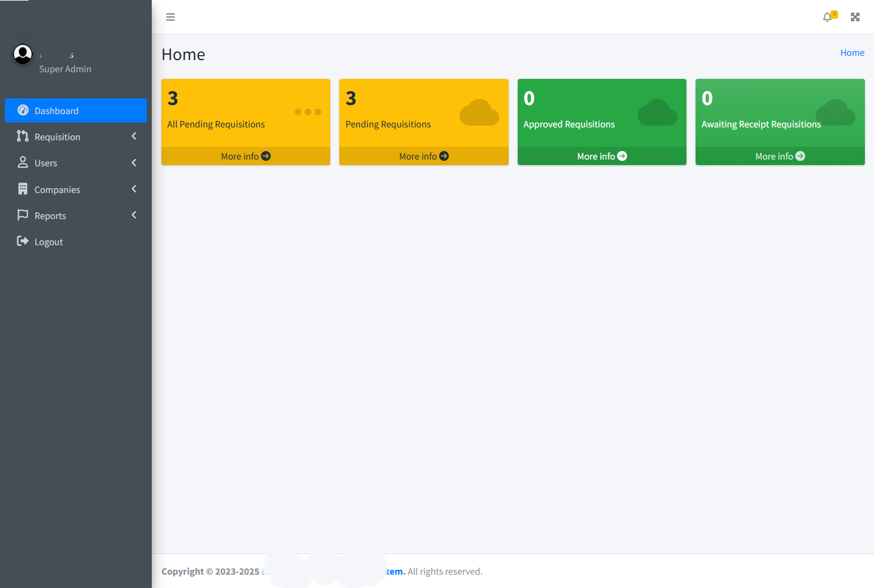Select Logout from the sidebar menu
This screenshot has height=588, width=874.
coord(47,241)
